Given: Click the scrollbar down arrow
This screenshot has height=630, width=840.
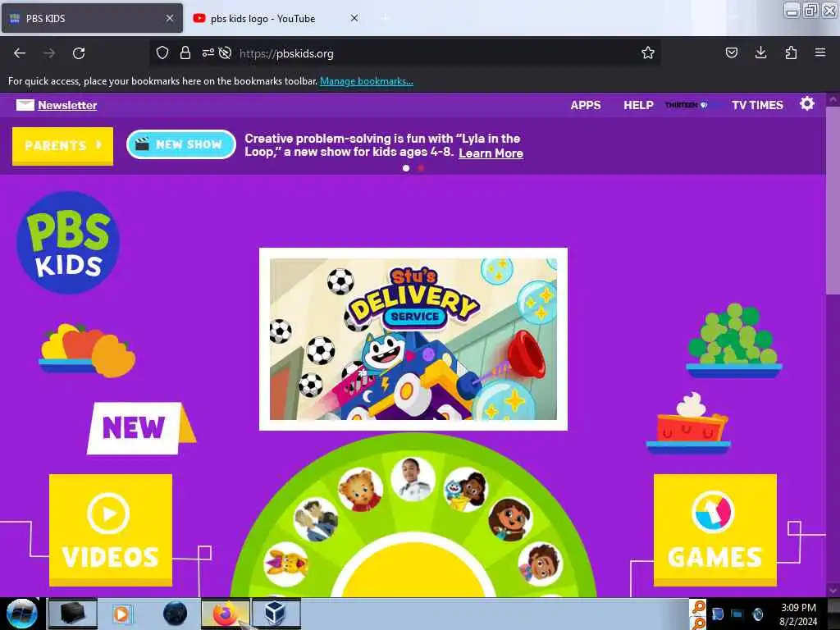Looking at the screenshot, I should coord(833,591).
